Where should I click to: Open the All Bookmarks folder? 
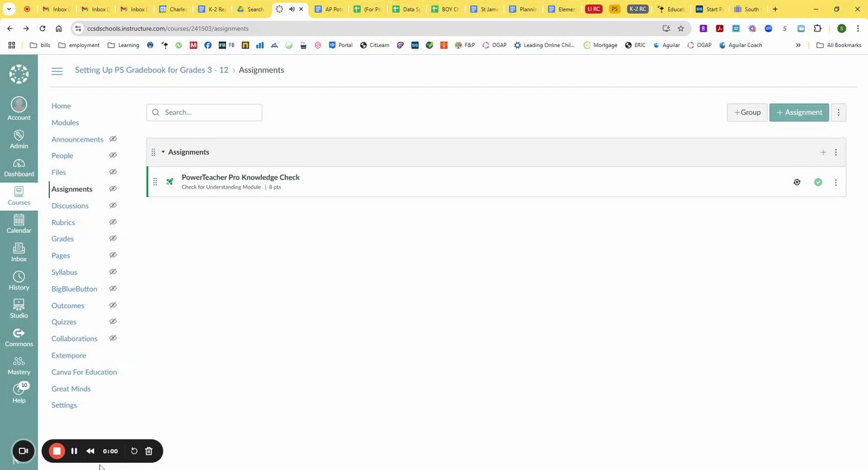(x=839, y=45)
